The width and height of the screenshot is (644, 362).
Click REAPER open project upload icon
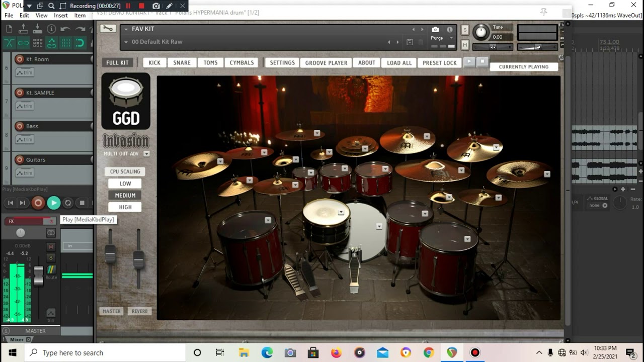[x=23, y=29]
